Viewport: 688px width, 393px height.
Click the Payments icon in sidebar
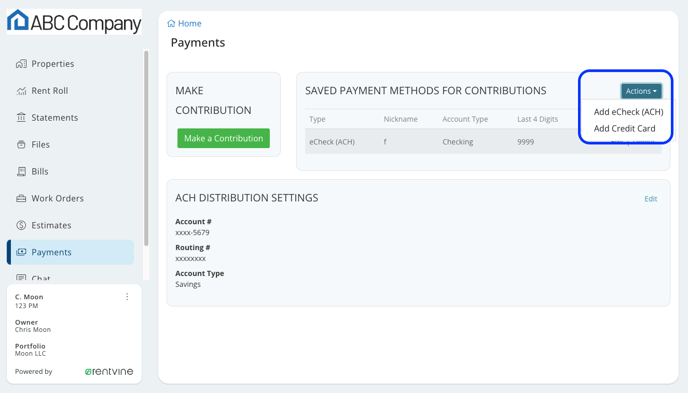click(x=21, y=252)
